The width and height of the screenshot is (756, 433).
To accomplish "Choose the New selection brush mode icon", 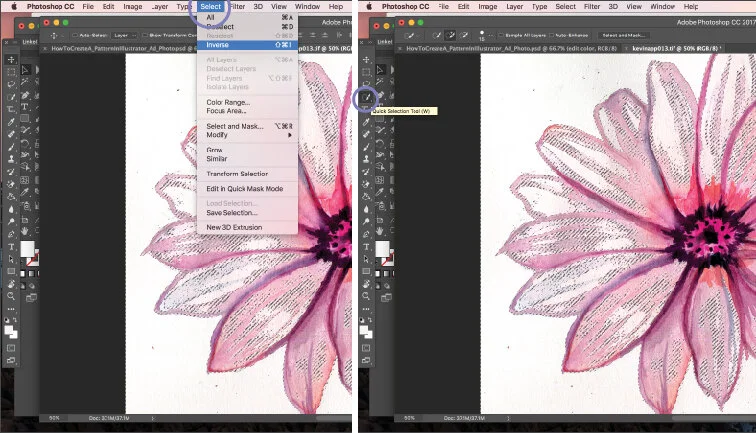I will [437, 35].
